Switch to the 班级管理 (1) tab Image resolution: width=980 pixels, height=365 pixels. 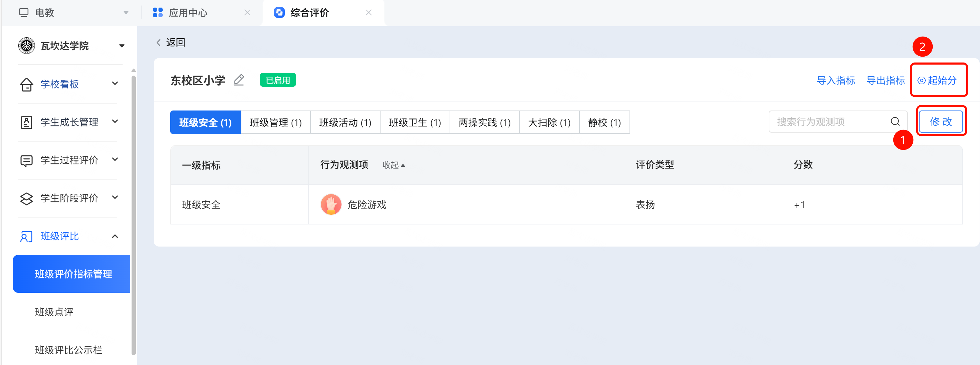click(276, 122)
